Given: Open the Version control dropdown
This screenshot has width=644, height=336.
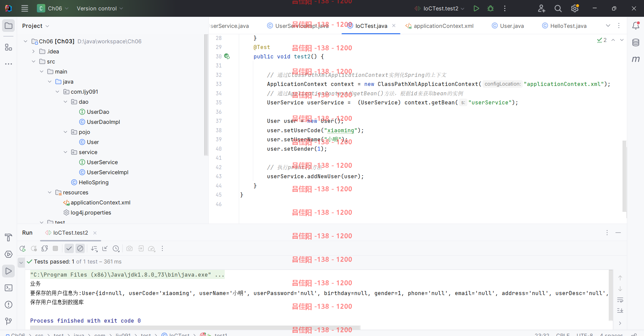Looking at the screenshot, I should 100,8.
